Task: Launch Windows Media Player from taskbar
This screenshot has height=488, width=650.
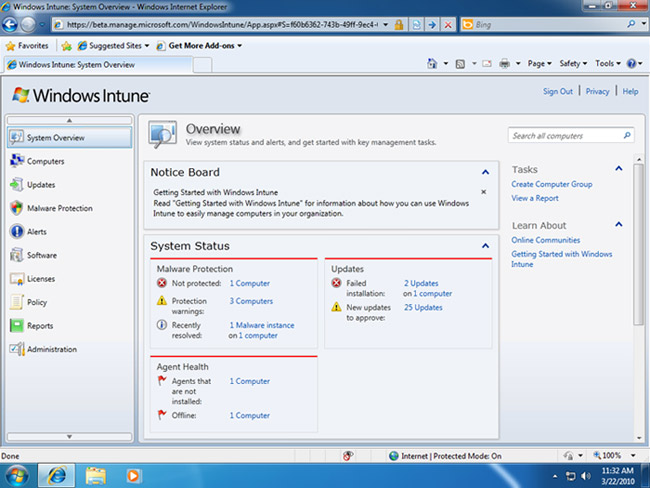Action: (x=134, y=474)
